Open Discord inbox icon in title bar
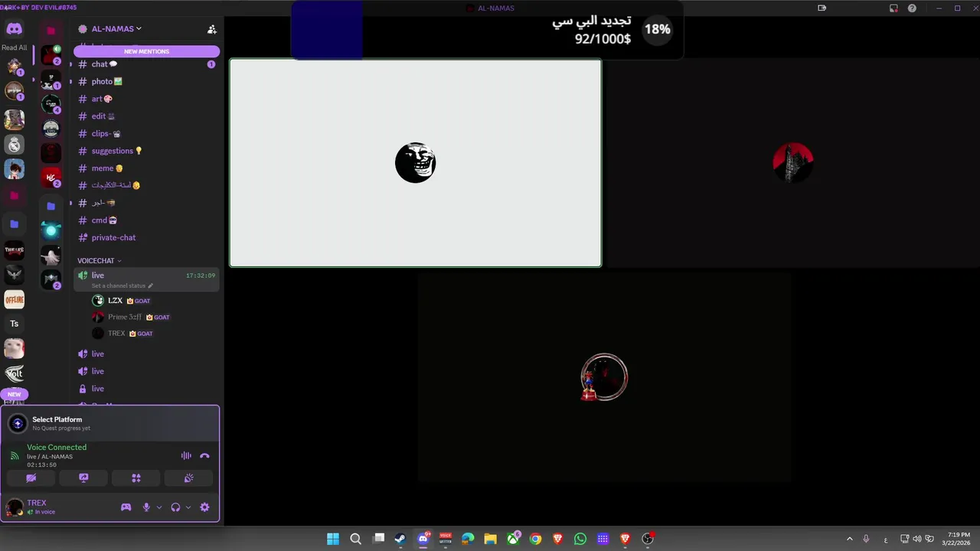Screen dimensions: 980x551 893,8
